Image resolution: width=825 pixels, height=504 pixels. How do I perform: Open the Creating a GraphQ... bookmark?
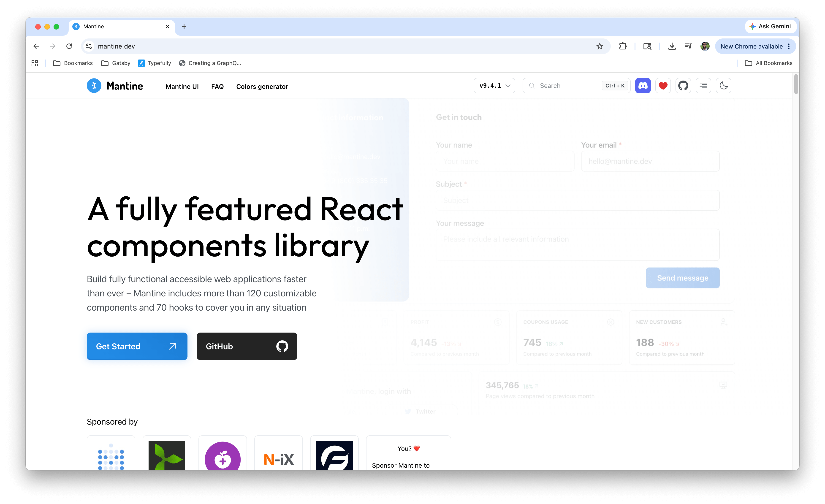pyautogui.click(x=210, y=63)
